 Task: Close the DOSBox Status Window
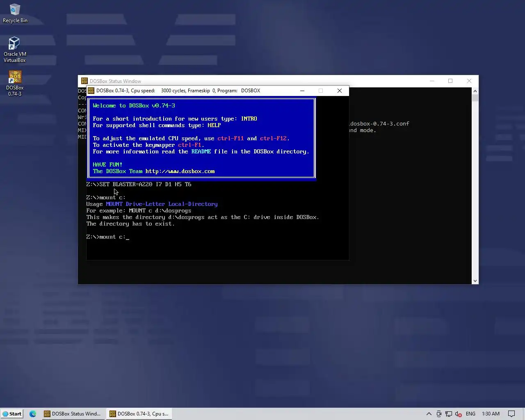click(x=469, y=81)
